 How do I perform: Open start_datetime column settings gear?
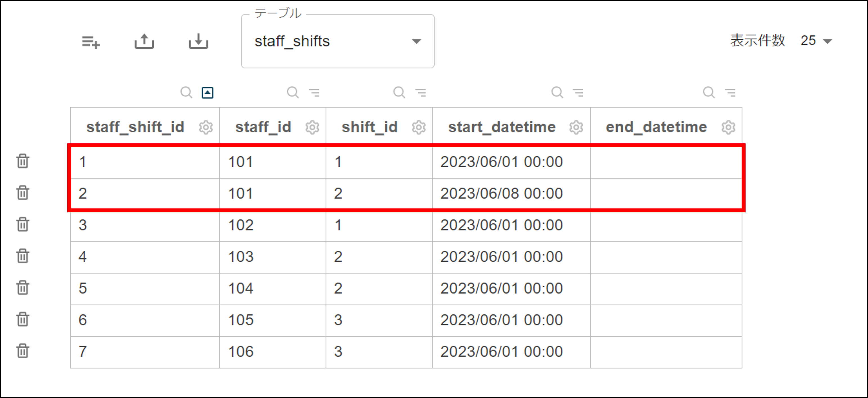coord(576,128)
